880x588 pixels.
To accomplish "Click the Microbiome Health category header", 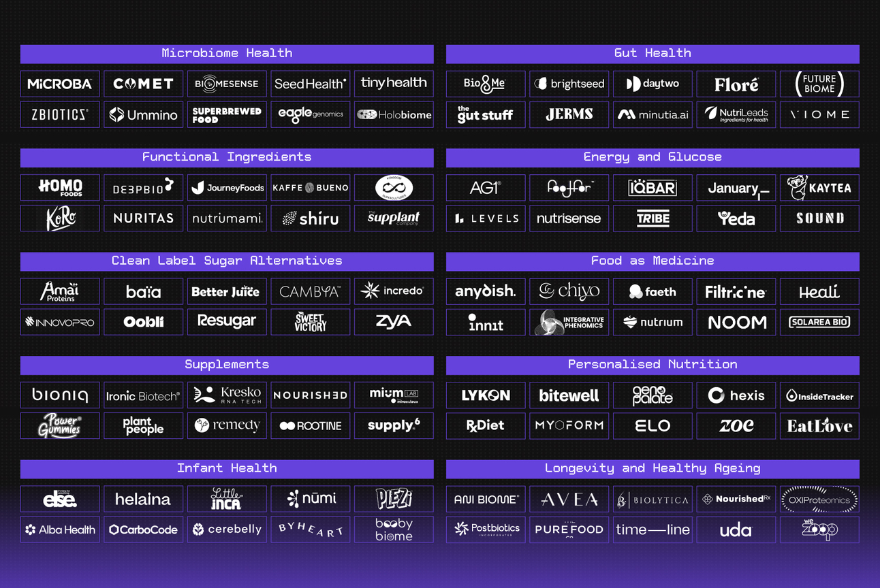I will [227, 54].
